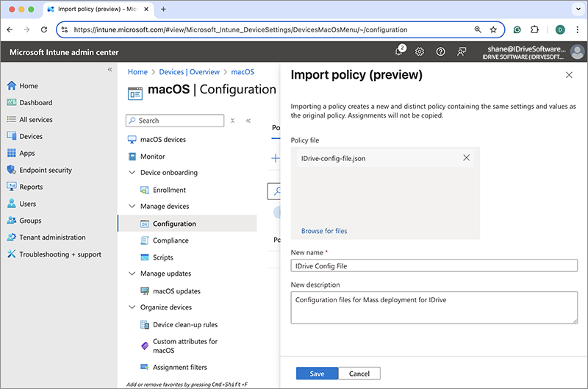The width and height of the screenshot is (588, 389).
Task: Collapse the Organize devices section
Action: (132, 307)
